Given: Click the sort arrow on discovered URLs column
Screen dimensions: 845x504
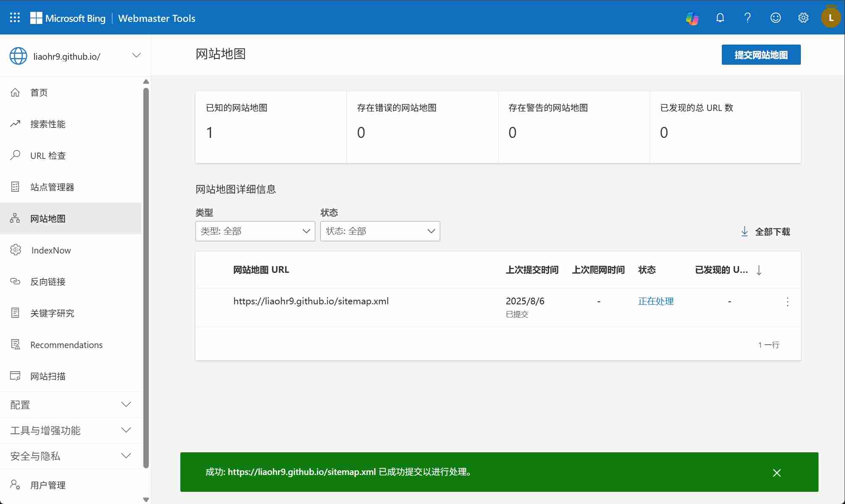Looking at the screenshot, I should point(759,270).
